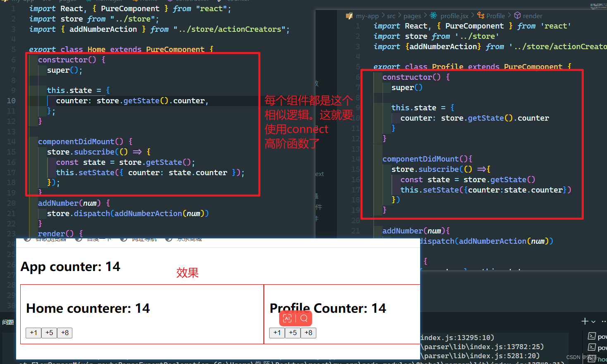Select the first powershell terminal icon

coord(592,336)
